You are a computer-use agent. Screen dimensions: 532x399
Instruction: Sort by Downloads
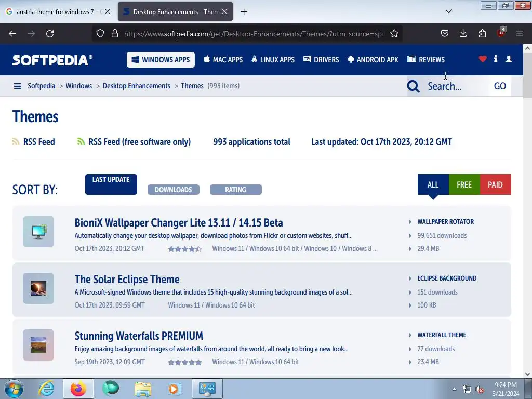pos(174,190)
